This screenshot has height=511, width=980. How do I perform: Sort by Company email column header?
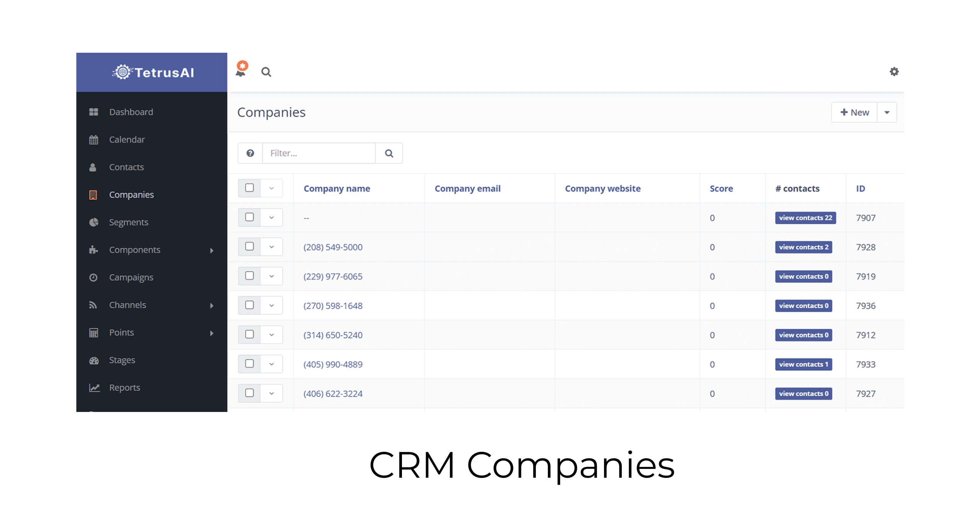467,189
